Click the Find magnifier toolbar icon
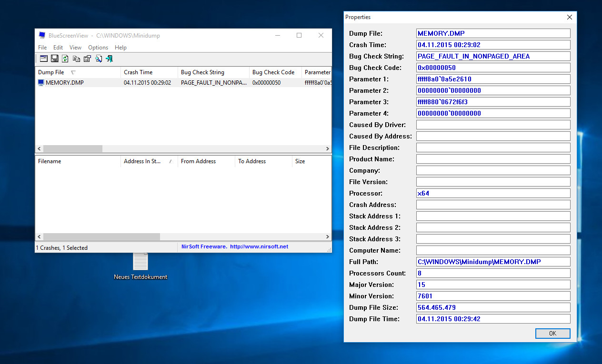 pos(99,59)
